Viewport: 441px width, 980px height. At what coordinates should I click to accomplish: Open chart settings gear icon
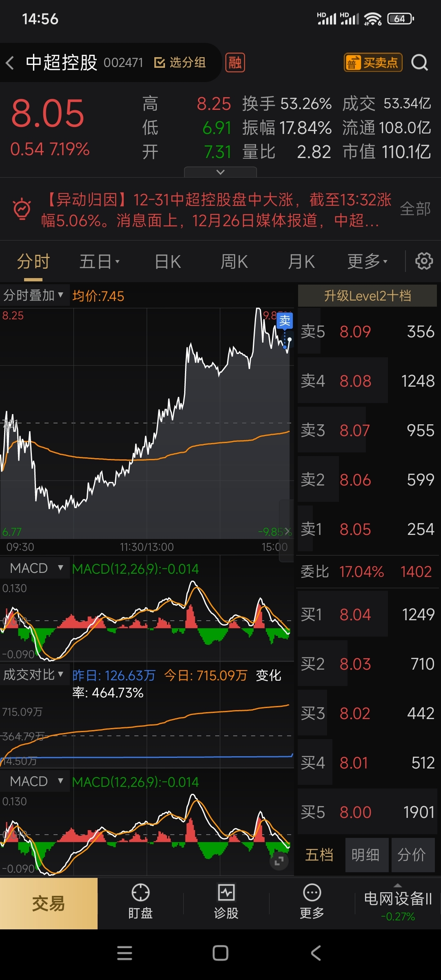pyautogui.click(x=424, y=261)
